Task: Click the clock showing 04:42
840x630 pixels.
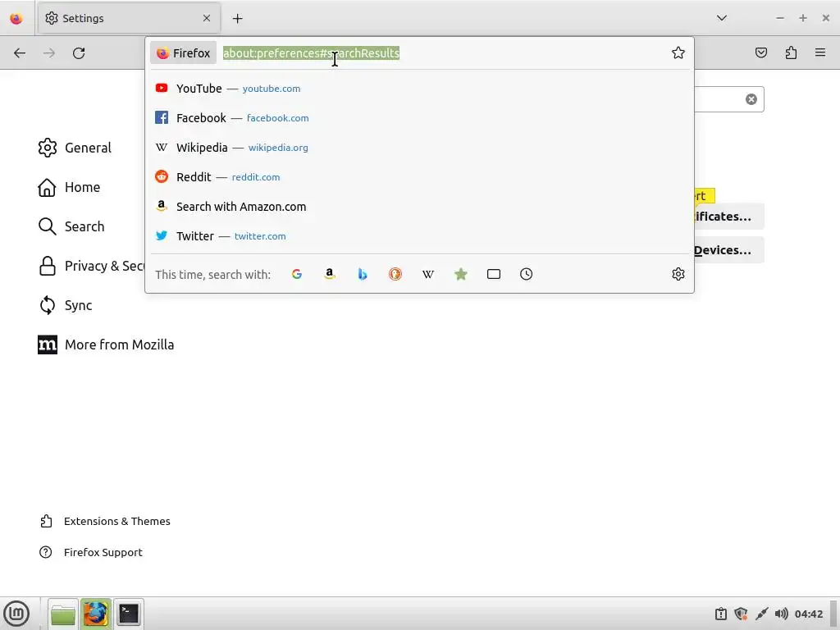Action: 808,614
